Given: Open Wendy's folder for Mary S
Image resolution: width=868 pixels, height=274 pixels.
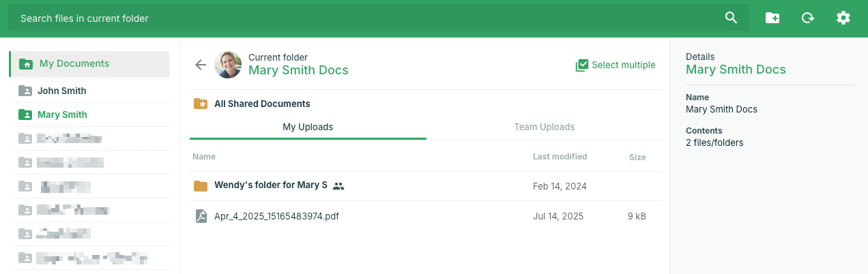Looking at the screenshot, I should pyautogui.click(x=271, y=185).
